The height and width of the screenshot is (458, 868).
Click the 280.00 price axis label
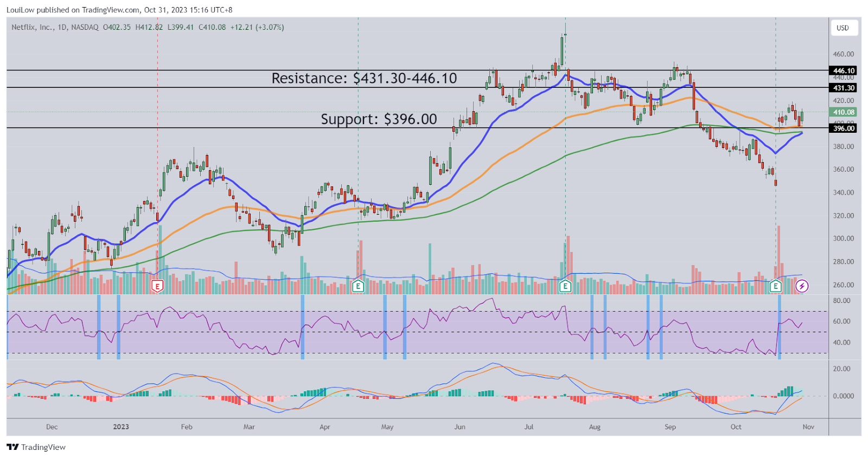tap(844, 262)
